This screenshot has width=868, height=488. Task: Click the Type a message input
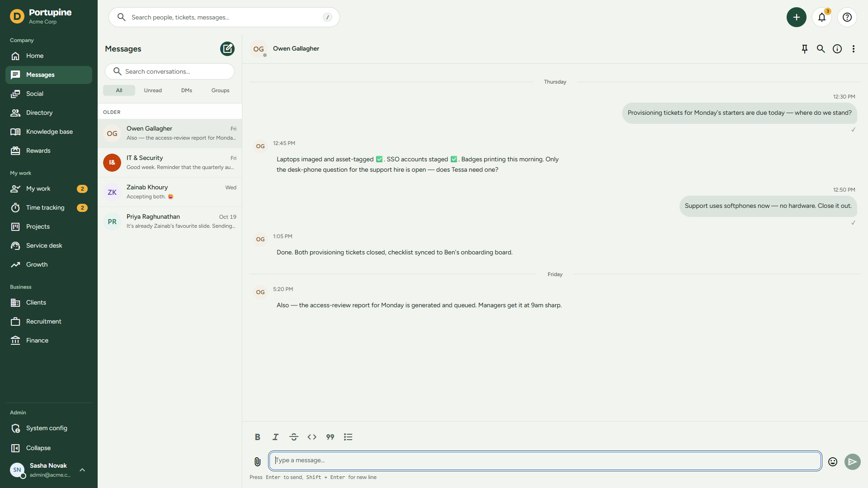coord(545,460)
